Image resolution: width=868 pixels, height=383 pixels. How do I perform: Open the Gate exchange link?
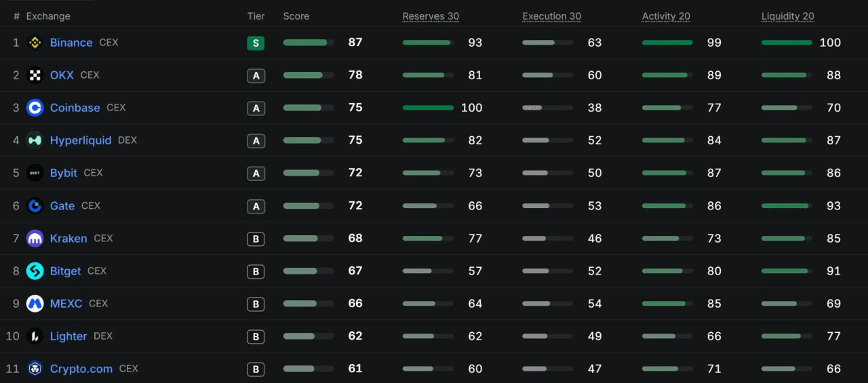click(62, 205)
